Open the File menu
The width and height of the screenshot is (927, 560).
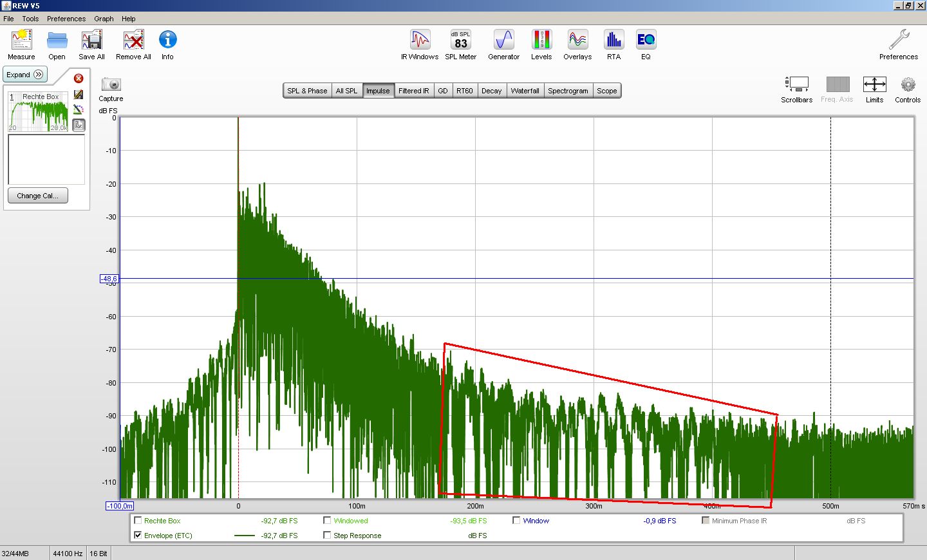(8, 19)
